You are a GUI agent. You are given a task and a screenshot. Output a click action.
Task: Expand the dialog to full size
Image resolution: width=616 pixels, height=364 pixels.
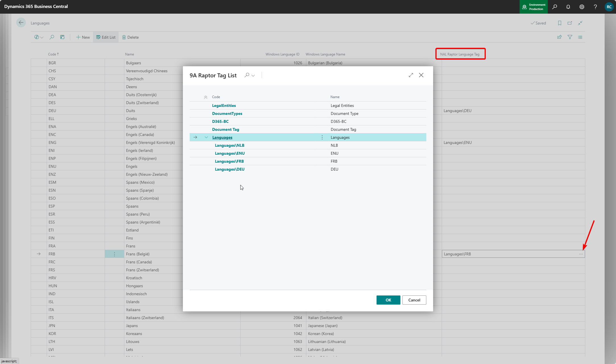(x=411, y=75)
